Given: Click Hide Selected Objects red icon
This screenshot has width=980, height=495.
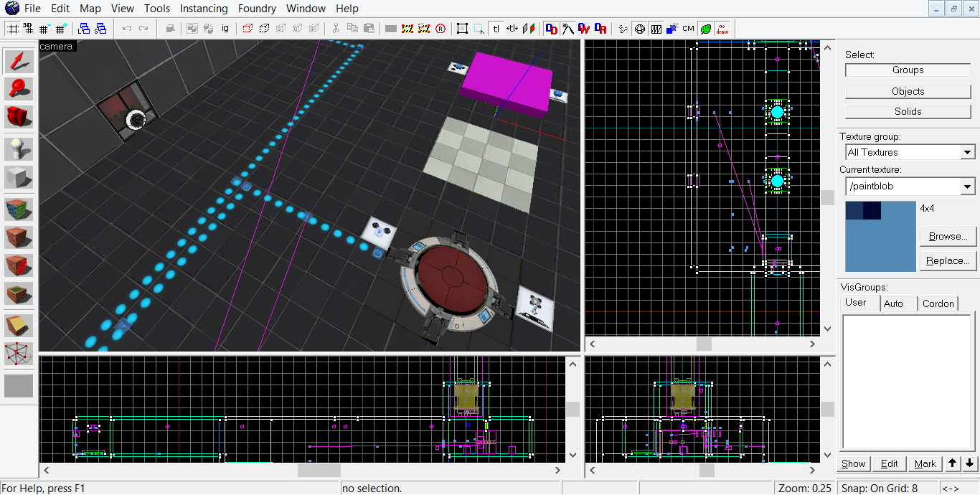Looking at the screenshot, I should (248, 29).
